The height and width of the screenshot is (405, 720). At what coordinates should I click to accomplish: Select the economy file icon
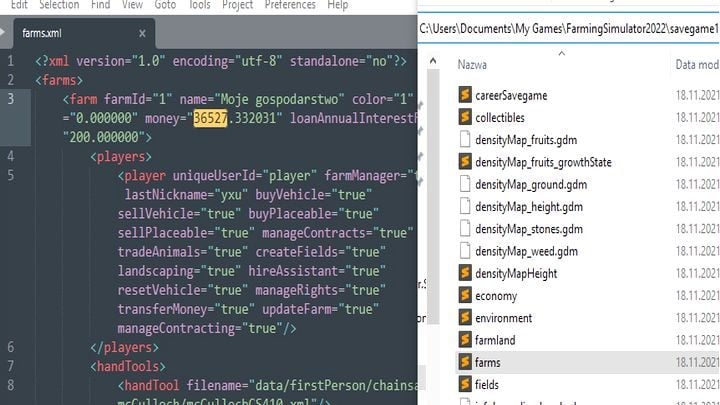point(465,295)
